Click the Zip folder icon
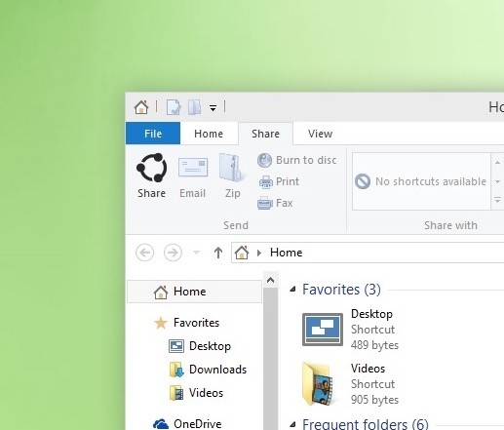This screenshot has width=504, height=430. click(231, 168)
